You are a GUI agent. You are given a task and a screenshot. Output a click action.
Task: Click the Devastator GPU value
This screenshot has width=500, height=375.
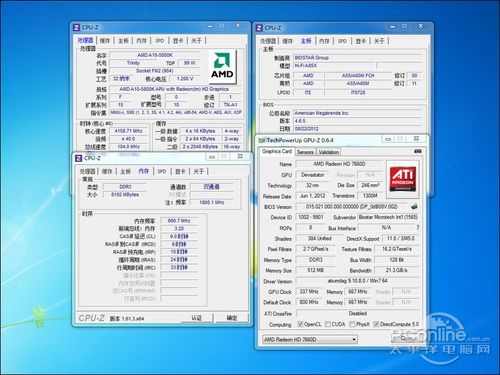[313, 175]
